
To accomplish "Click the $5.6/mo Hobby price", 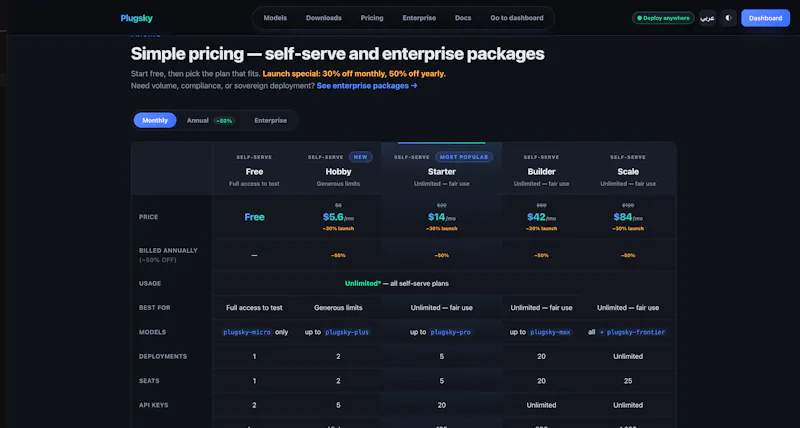I will coord(338,217).
